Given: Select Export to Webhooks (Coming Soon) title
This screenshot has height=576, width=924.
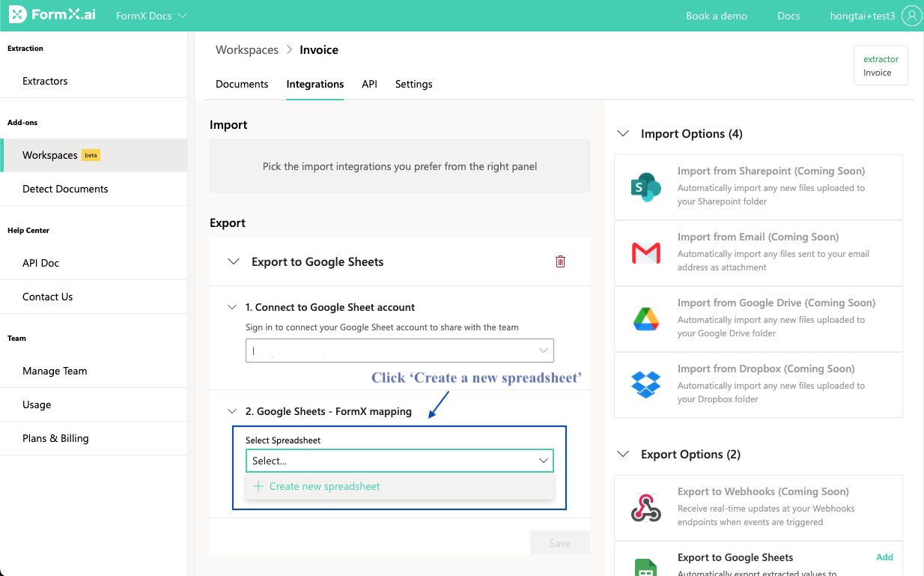Looking at the screenshot, I should coord(763,491).
